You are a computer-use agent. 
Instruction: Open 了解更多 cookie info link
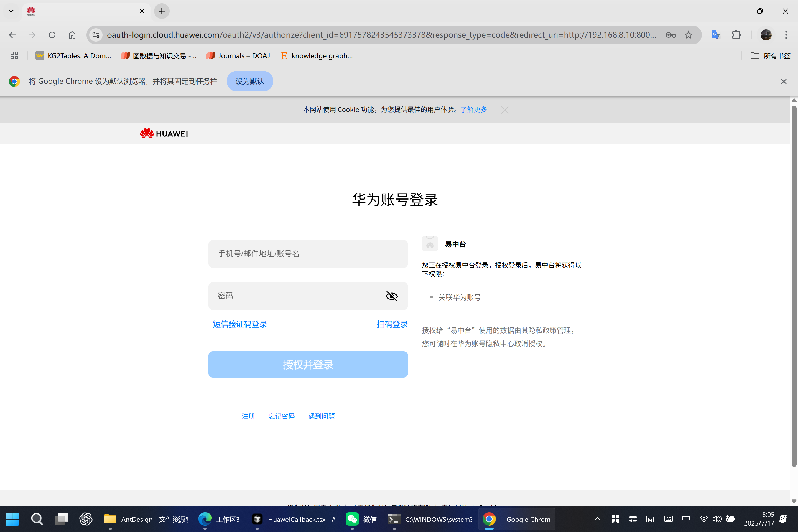point(474,109)
